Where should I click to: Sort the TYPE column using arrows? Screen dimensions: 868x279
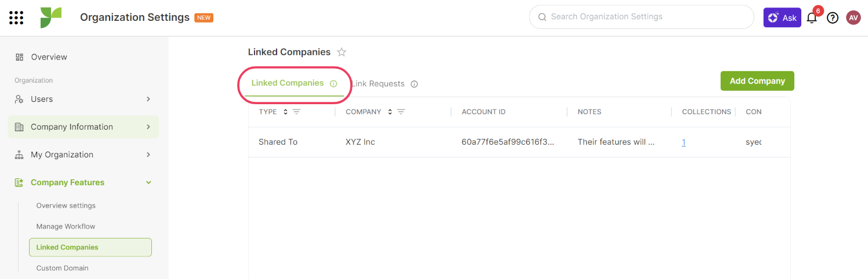tap(285, 112)
